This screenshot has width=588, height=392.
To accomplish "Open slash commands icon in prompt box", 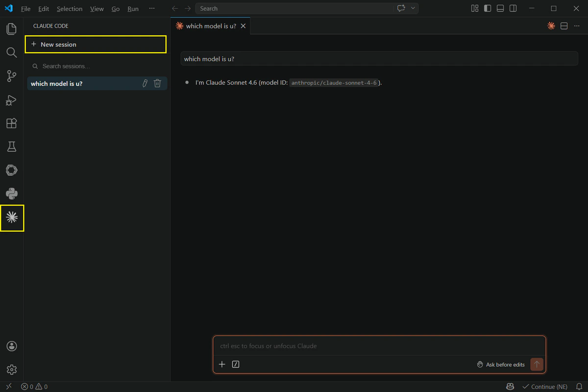I will pyautogui.click(x=236, y=364).
